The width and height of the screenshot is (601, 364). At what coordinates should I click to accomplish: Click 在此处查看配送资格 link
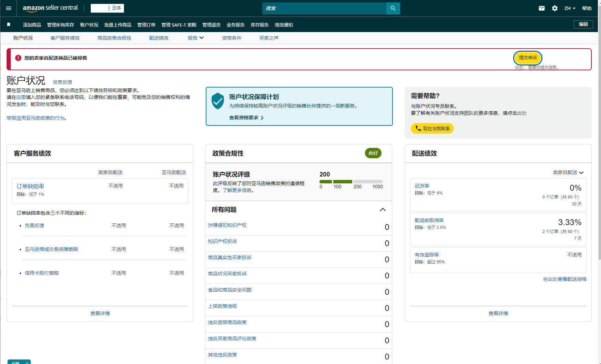click(x=565, y=279)
